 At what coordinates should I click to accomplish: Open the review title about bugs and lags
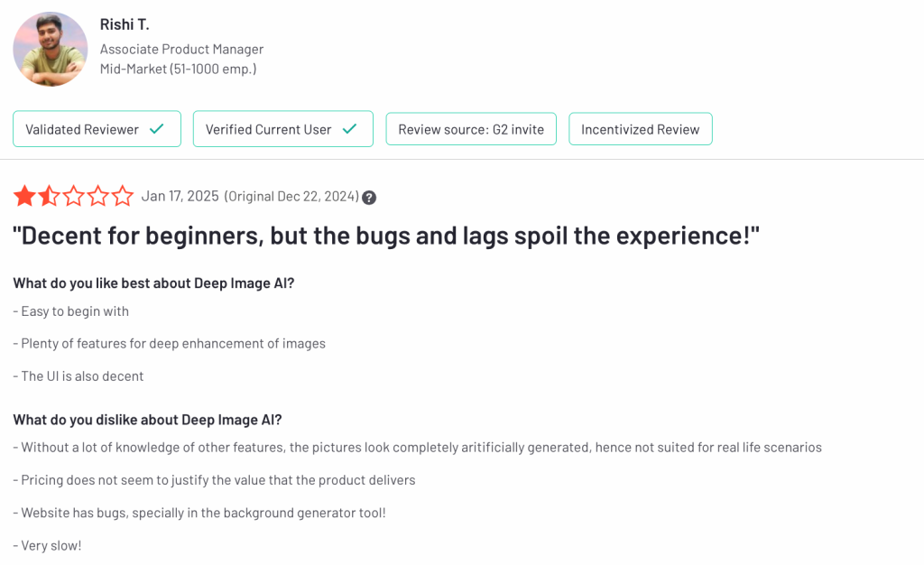[x=385, y=236]
